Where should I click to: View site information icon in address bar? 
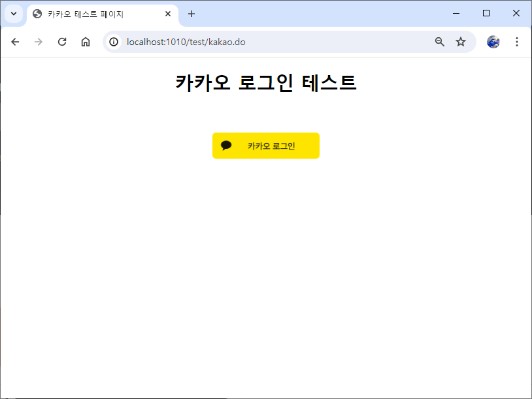114,42
